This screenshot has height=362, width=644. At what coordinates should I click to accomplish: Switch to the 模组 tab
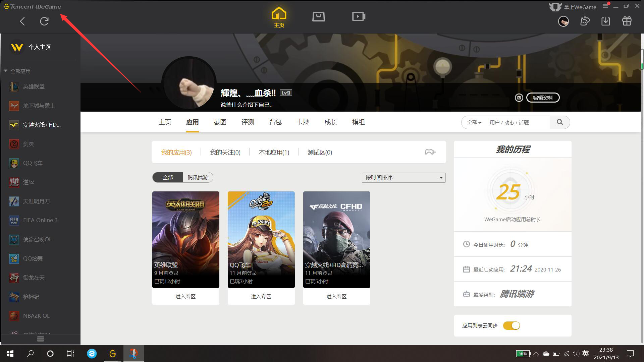tap(359, 122)
